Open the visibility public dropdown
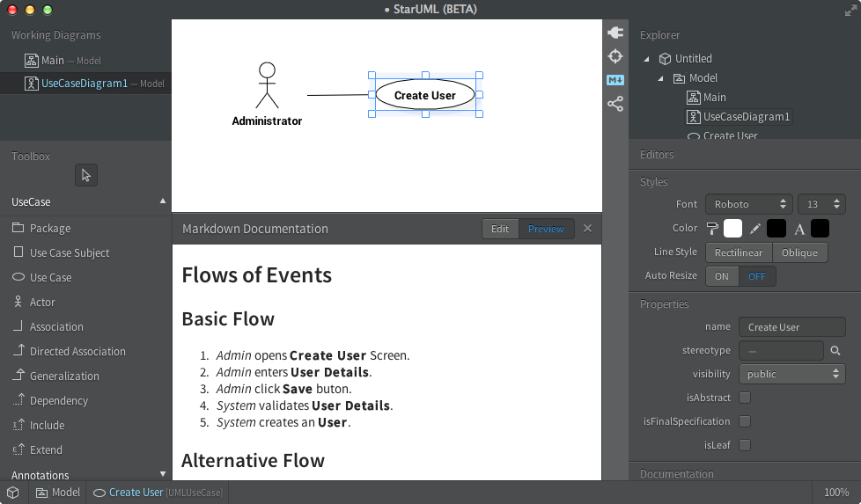Screen dimensions: 861x504 click(791, 374)
